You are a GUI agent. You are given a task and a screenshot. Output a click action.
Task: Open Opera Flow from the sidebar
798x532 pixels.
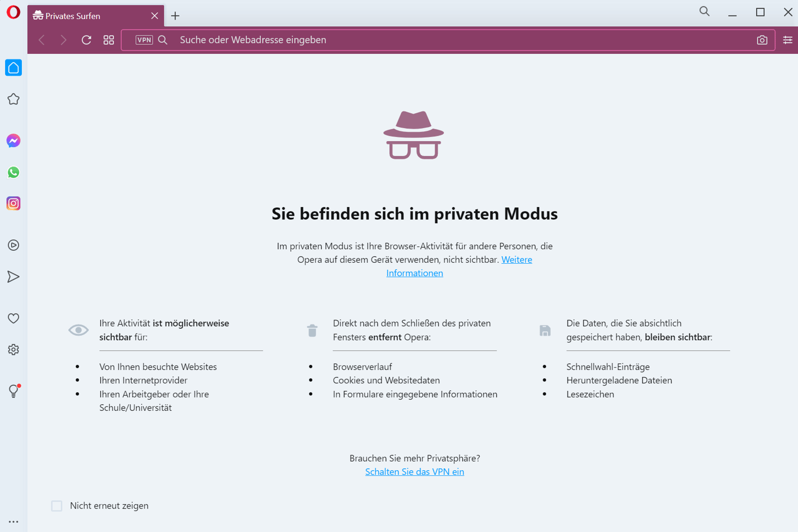13,277
